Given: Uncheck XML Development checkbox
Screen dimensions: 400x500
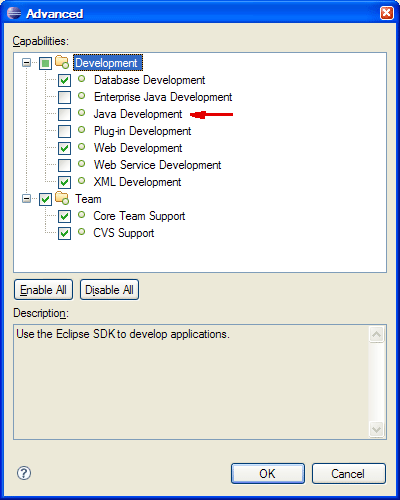Looking at the screenshot, I should [64, 182].
